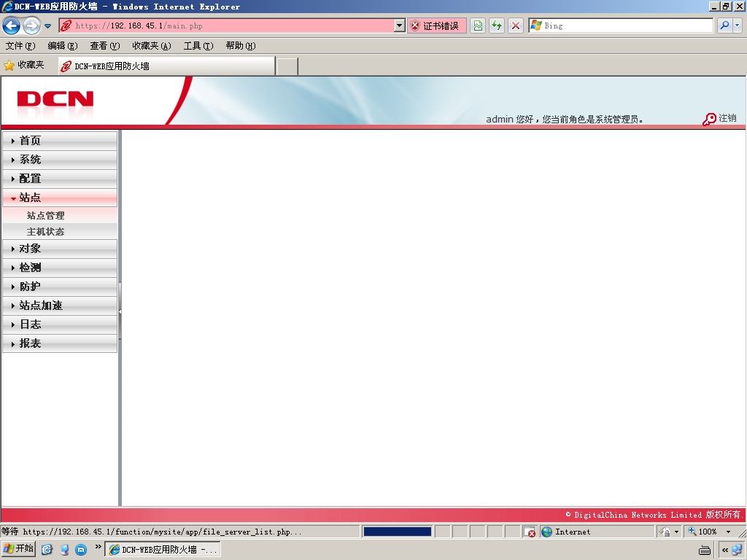Click the blocked popup status bar icon

point(530,532)
